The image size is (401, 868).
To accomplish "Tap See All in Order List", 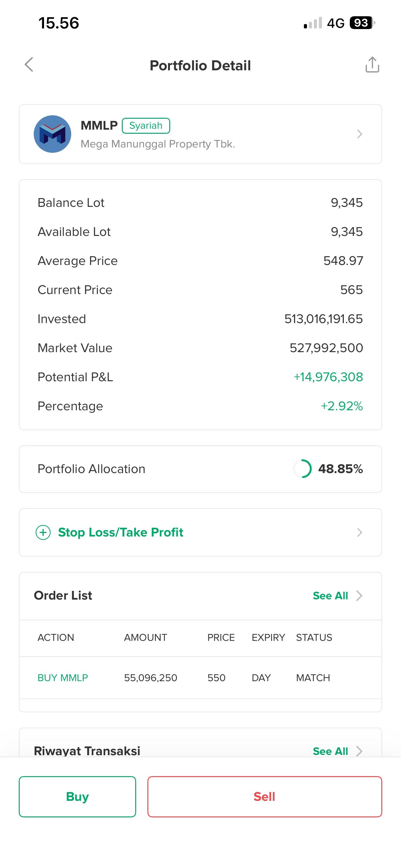I will click(330, 596).
